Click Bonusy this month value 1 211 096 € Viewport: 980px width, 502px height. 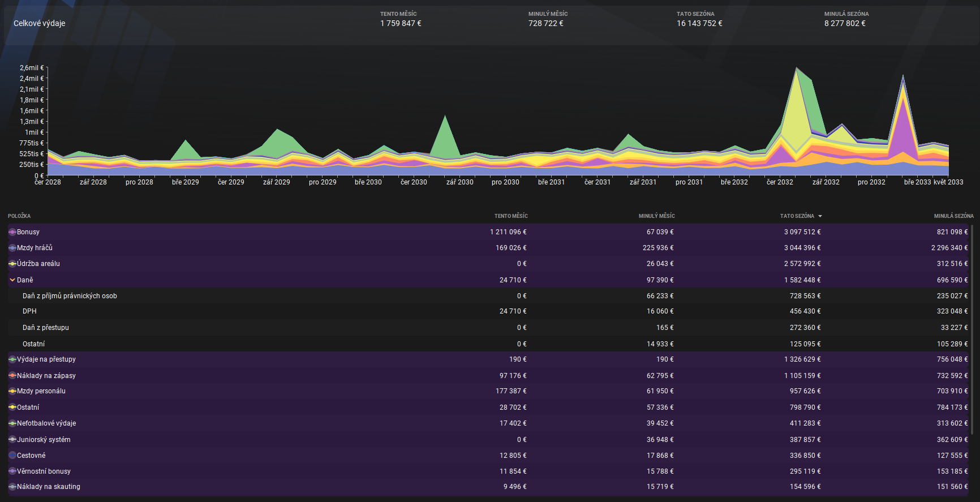click(508, 232)
